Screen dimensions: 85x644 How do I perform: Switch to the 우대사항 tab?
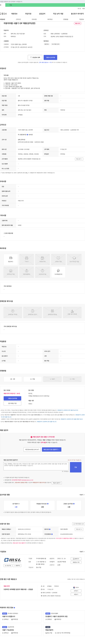coord(34,19)
